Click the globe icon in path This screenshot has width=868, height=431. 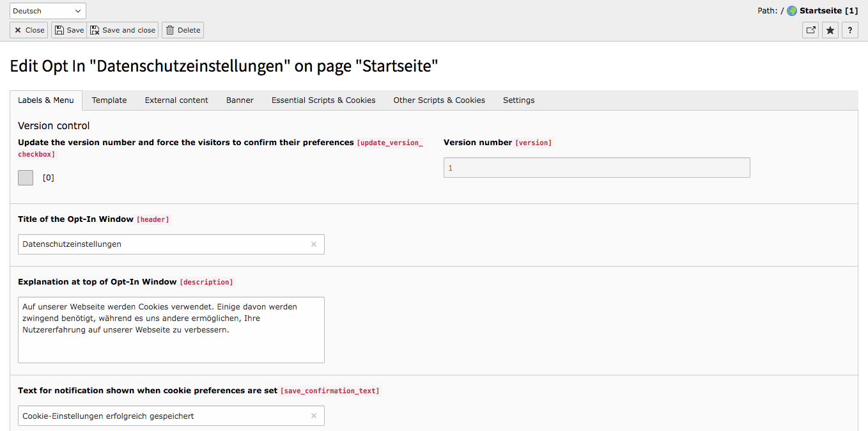point(792,11)
